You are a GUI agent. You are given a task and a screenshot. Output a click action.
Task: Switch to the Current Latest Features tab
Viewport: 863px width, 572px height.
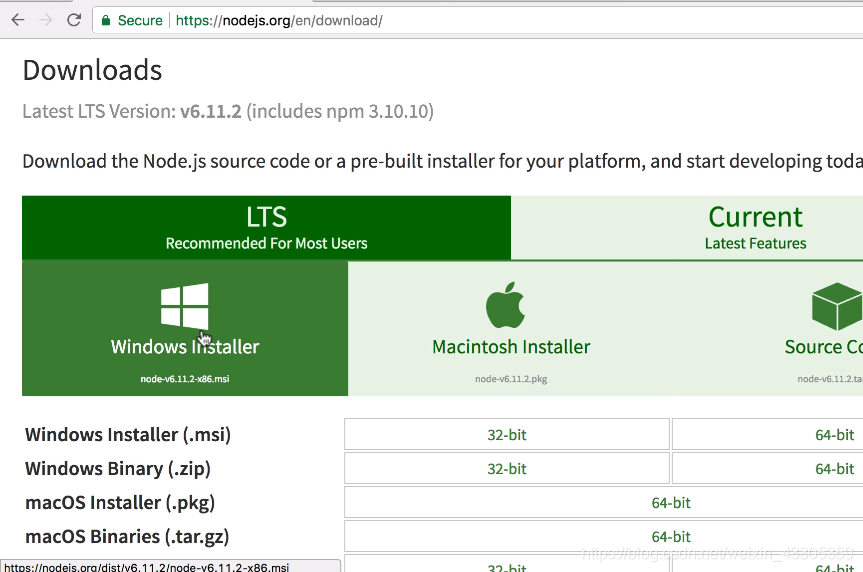tap(687, 228)
